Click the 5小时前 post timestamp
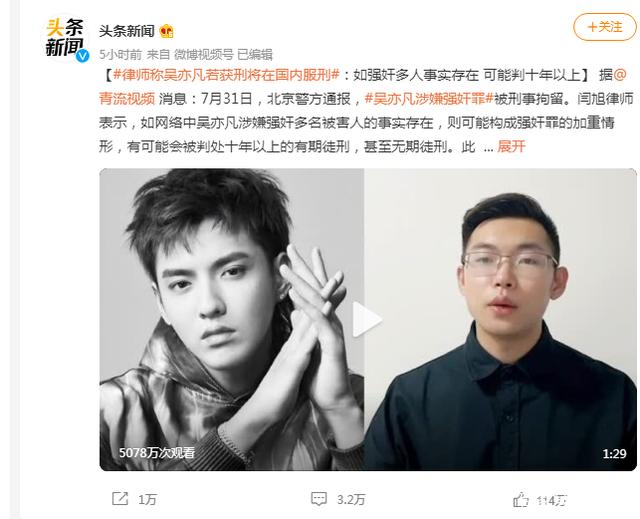640x519 pixels. pos(120,54)
